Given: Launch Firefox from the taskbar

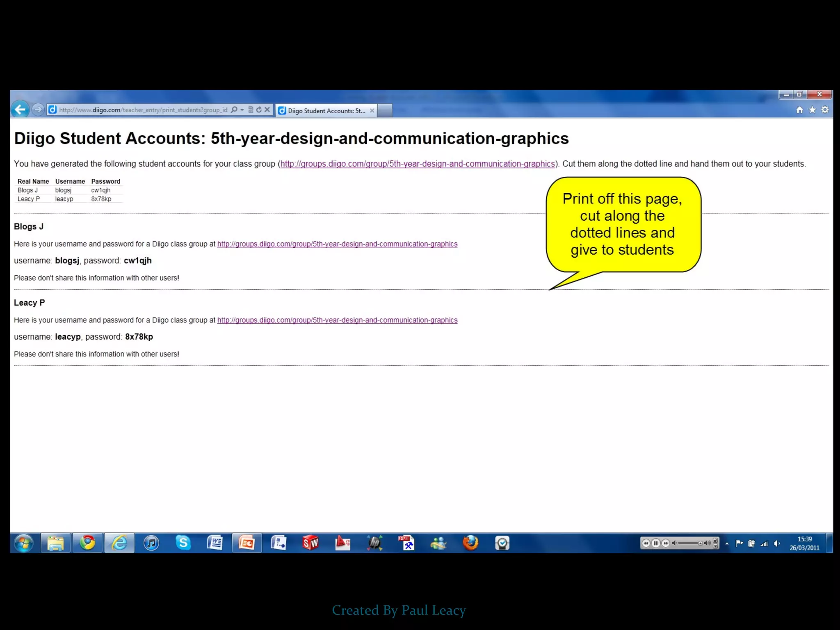Looking at the screenshot, I should point(470,543).
